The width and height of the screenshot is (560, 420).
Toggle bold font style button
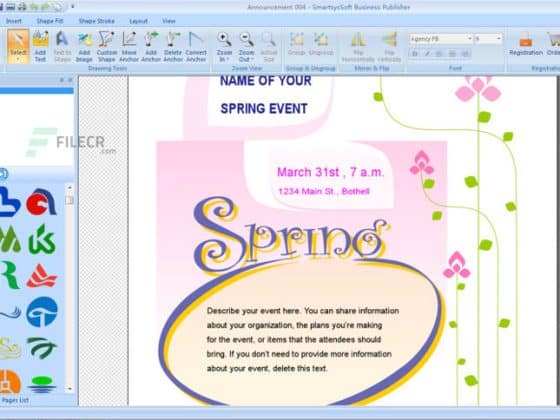click(415, 54)
